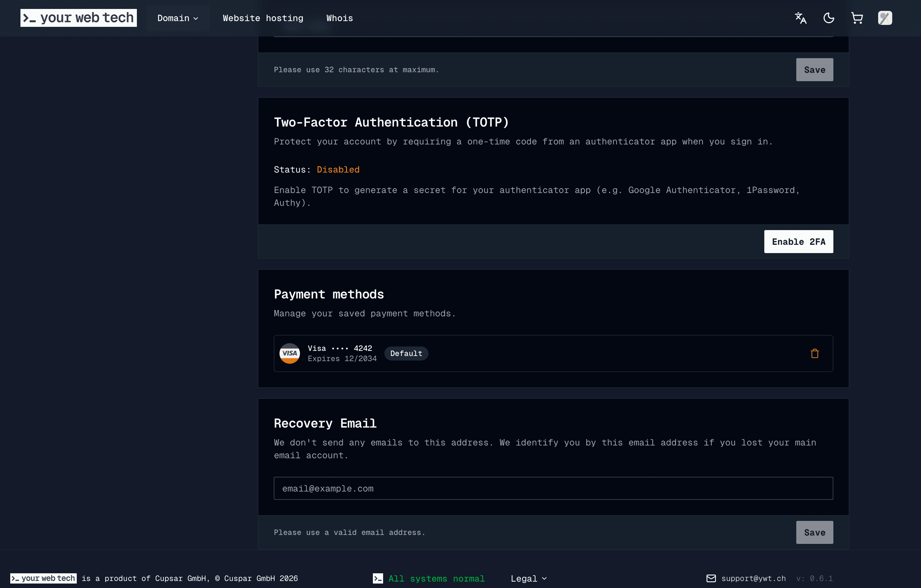The image size is (921, 588).
Task: Toggle dark mode moon icon
Action: point(829,18)
